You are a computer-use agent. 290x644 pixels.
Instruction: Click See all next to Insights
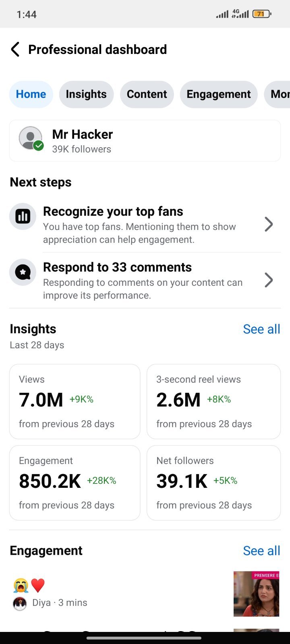click(261, 329)
